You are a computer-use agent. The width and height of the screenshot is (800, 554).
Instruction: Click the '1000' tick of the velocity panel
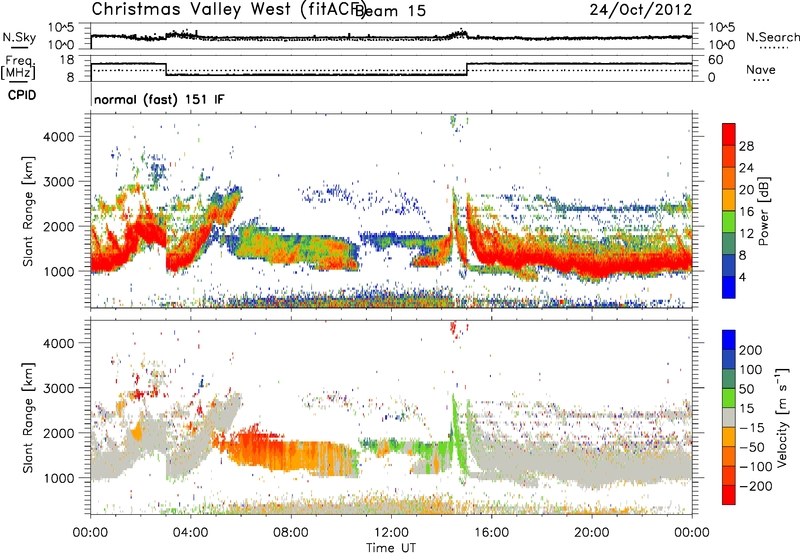coord(58,478)
